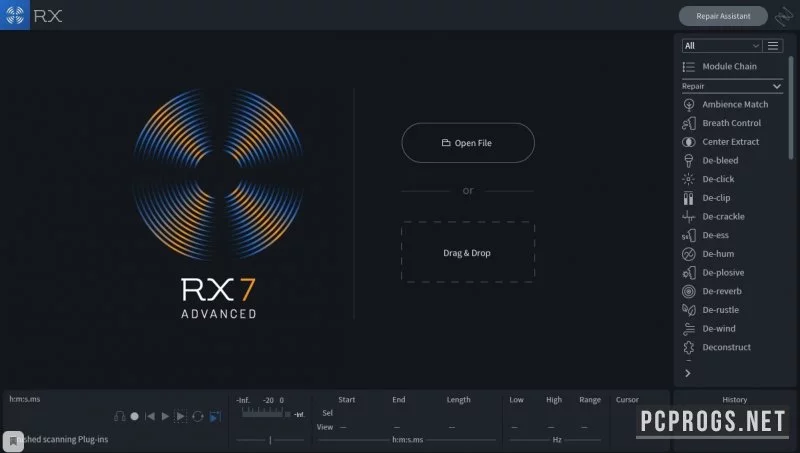Click the History panel header

735,399
